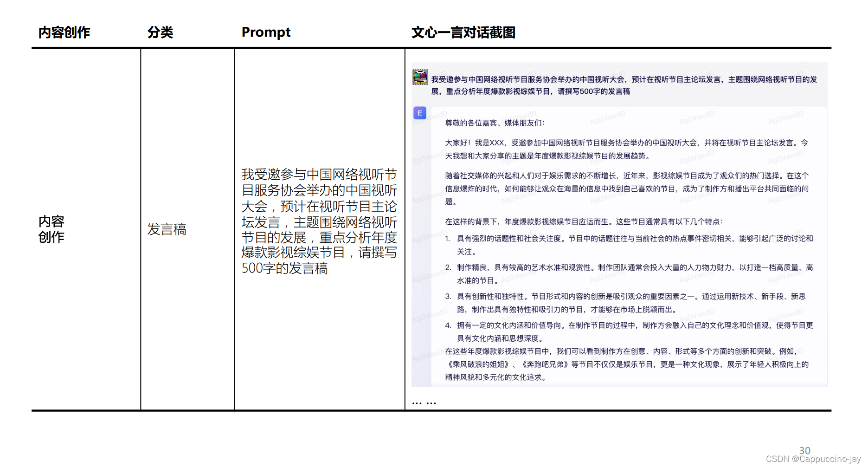Click the CSDN @Cappuccino-jay attribution
This screenshot has height=468, width=868.
tap(813, 459)
